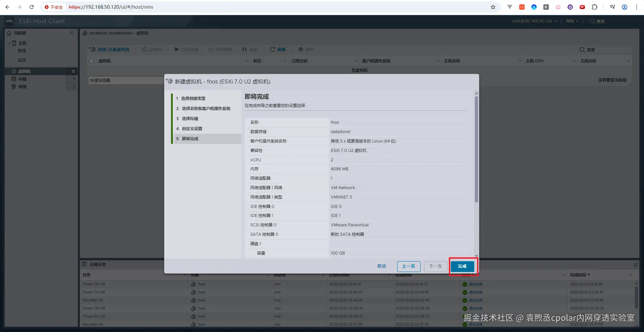Screen dimensions: 644x332
Task: Click 创建/注册虚拟机 in the toolbar
Action: tap(109, 50)
